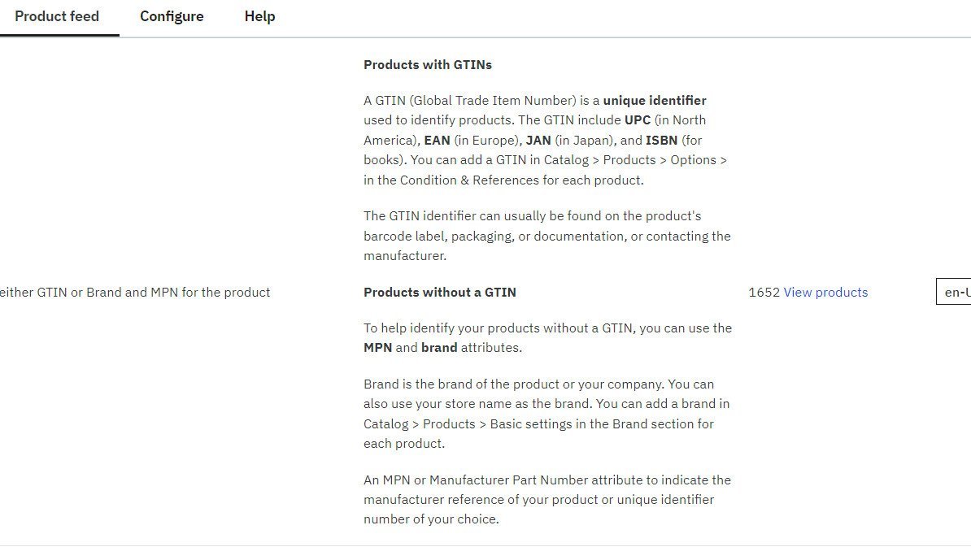Click the paragraph about the barcode label
The width and height of the screenshot is (971, 560).
point(546,236)
